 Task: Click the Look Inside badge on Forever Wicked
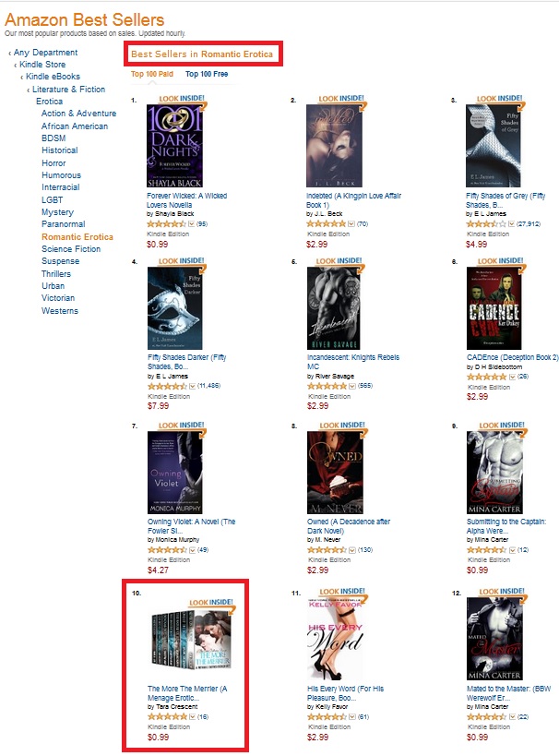pyautogui.click(x=182, y=99)
